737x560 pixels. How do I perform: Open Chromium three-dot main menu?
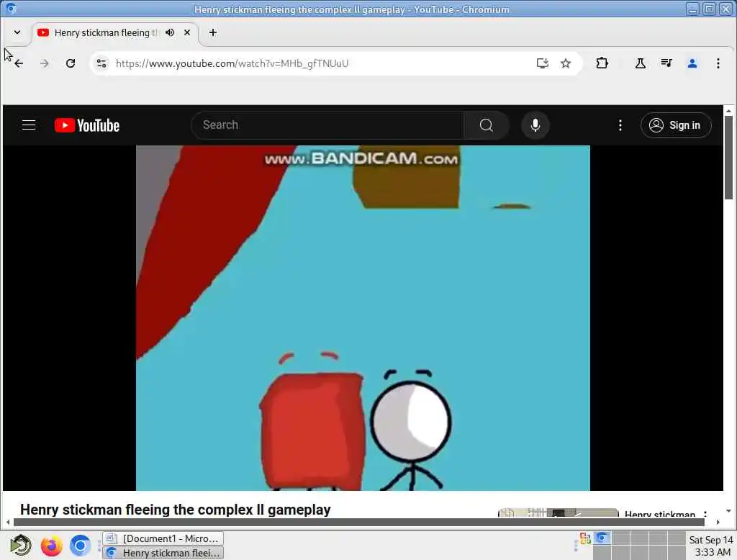(x=718, y=63)
